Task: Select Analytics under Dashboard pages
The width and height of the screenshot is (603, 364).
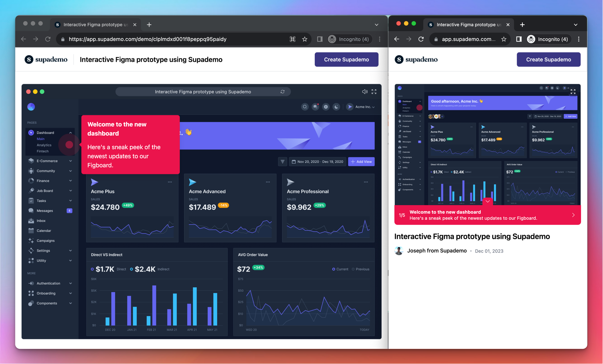Action: tap(44, 145)
